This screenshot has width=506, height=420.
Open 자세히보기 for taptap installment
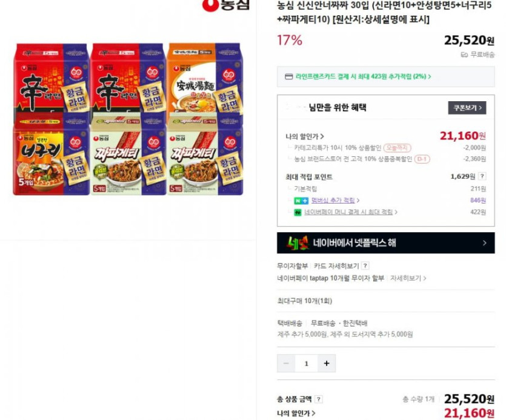coord(408,278)
